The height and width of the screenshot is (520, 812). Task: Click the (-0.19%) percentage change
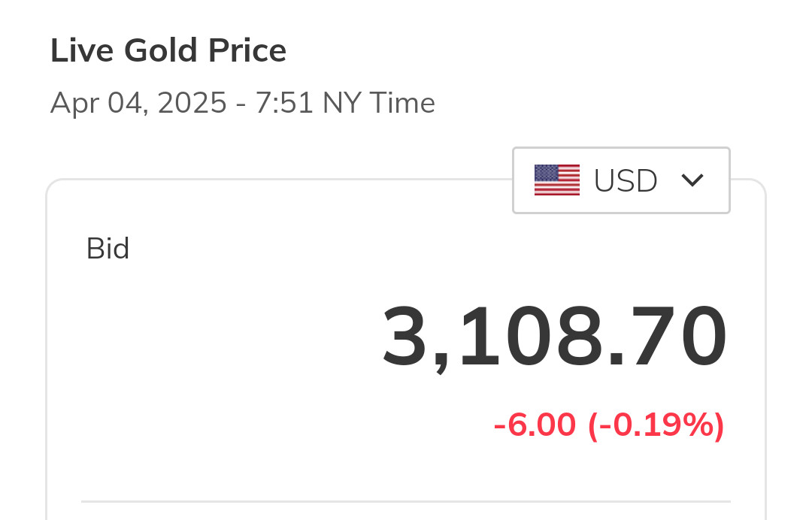point(656,425)
